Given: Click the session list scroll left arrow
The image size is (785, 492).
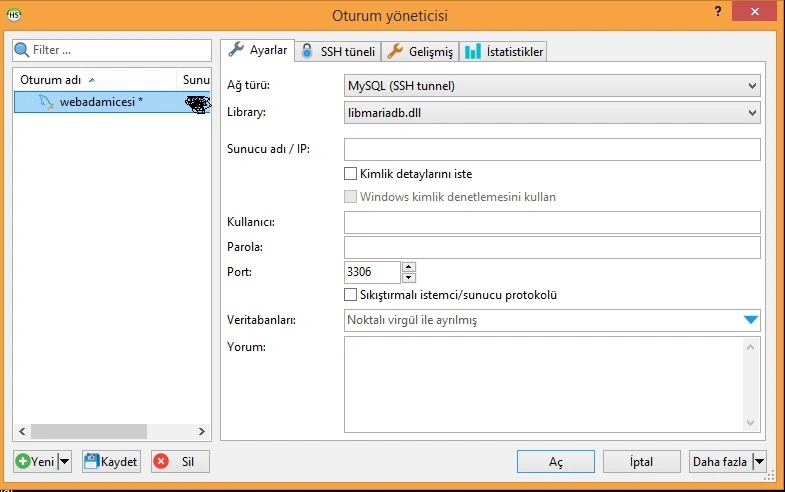Looking at the screenshot, I should coord(22,431).
